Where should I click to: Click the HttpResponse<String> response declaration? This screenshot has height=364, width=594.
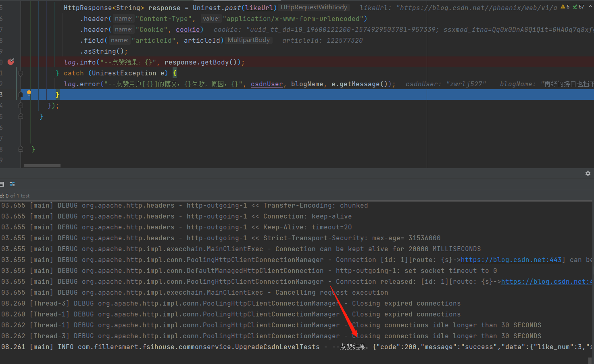pyautogui.click(x=122, y=8)
